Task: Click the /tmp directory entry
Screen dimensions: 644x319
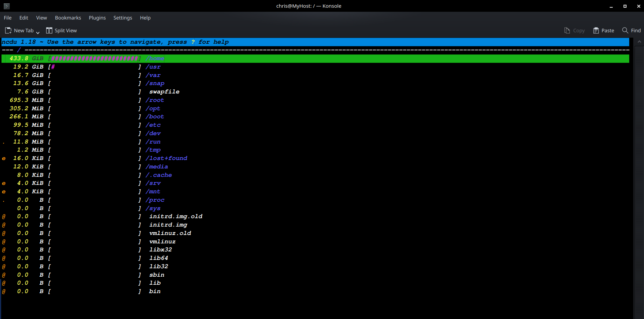Action: click(x=153, y=150)
